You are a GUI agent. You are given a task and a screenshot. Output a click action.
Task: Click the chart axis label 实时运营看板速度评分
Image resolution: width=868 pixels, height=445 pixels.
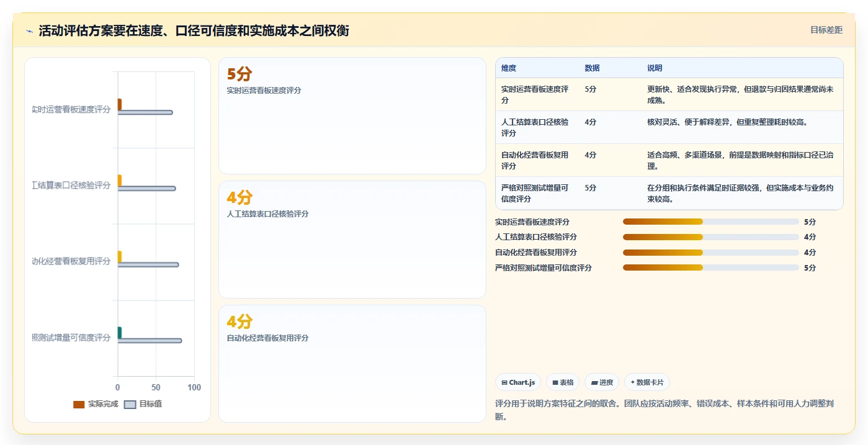point(71,109)
